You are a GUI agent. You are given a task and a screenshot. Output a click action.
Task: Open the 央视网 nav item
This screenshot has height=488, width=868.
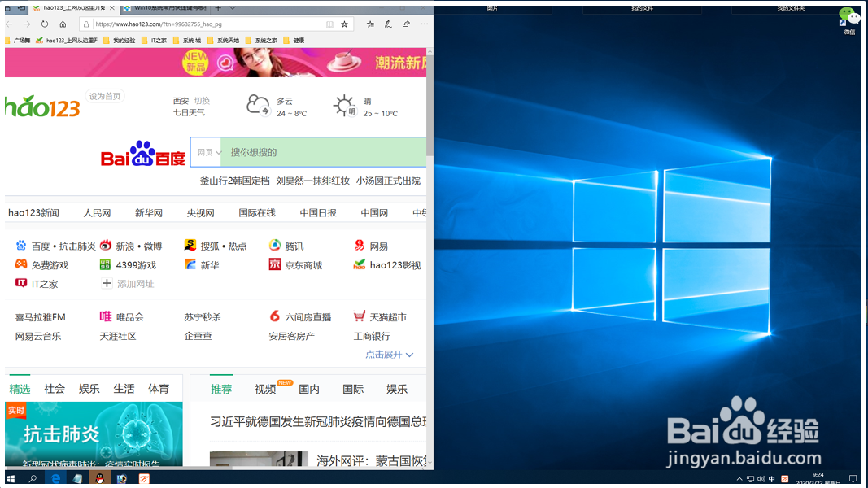coord(200,213)
